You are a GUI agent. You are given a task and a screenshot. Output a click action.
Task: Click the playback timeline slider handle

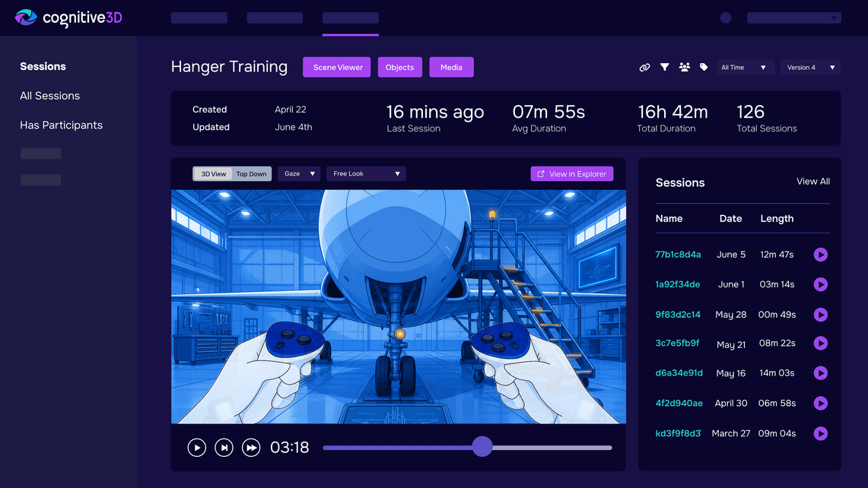[x=482, y=446]
